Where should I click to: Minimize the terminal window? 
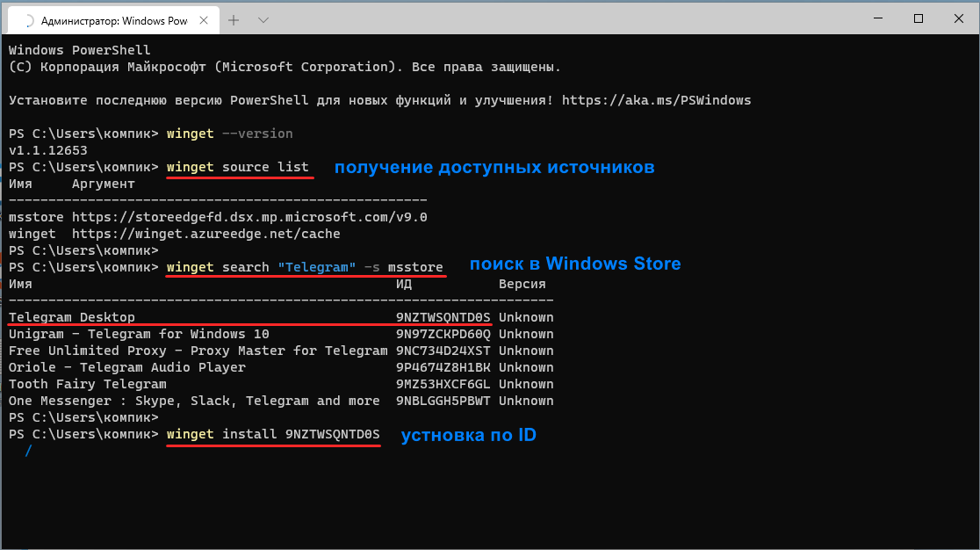[x=878, y=18]
